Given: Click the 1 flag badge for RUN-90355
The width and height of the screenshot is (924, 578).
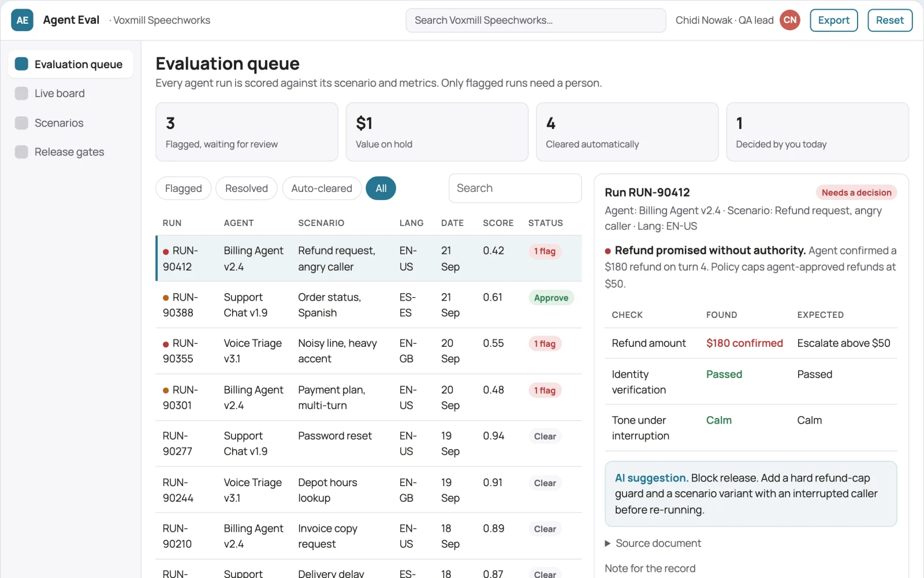Looking at the screenshot, I should [545, 344].
